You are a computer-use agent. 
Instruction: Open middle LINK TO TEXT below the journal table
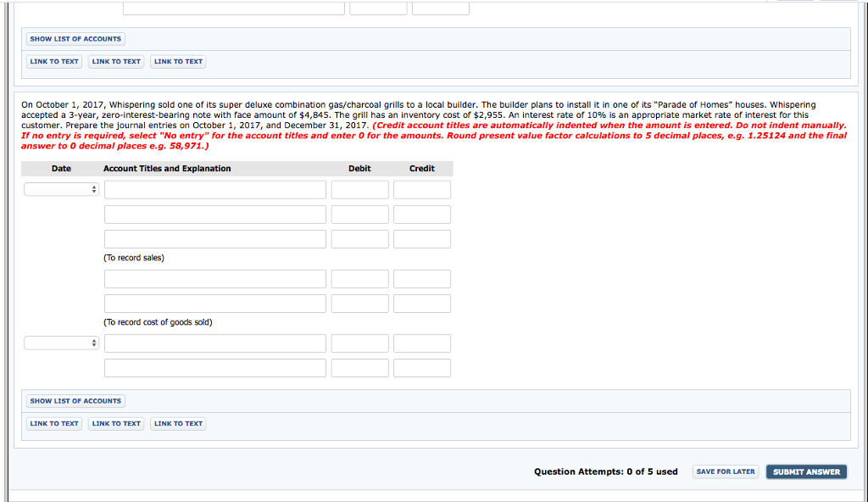[x=116, y=423]
